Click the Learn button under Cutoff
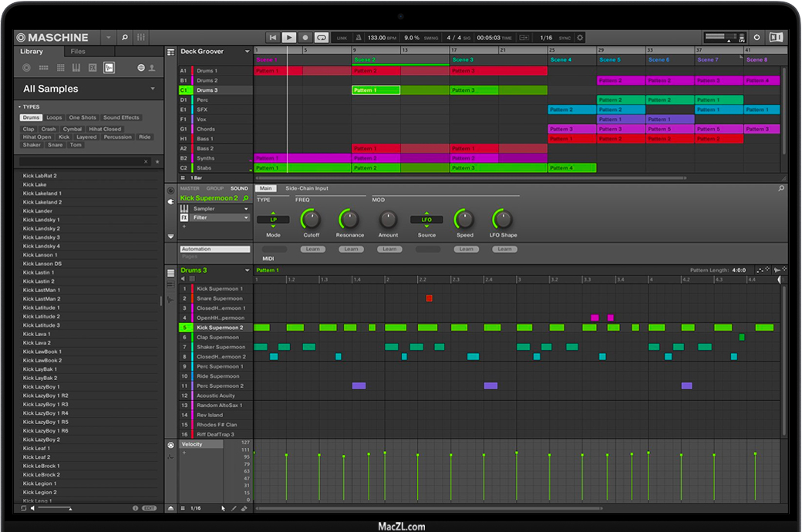This screenshot has height=532, width=802. pyautogui.click(x=312, y=249)
